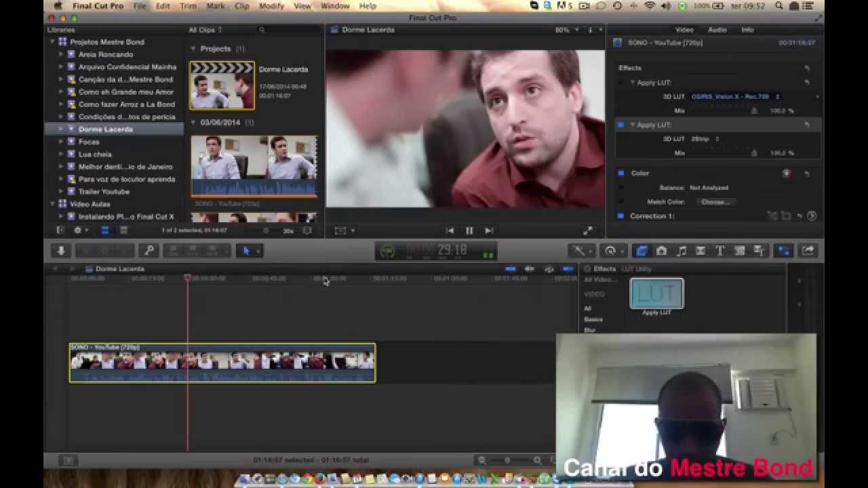
Task: Select the arrow Select tool
Action: (x=250, y=251)
